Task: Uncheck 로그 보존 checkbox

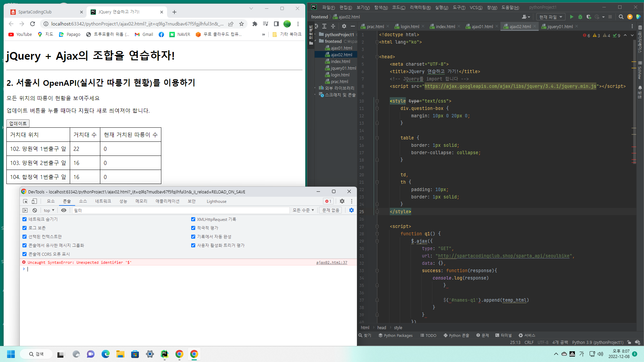Action: tap(24, 228)
